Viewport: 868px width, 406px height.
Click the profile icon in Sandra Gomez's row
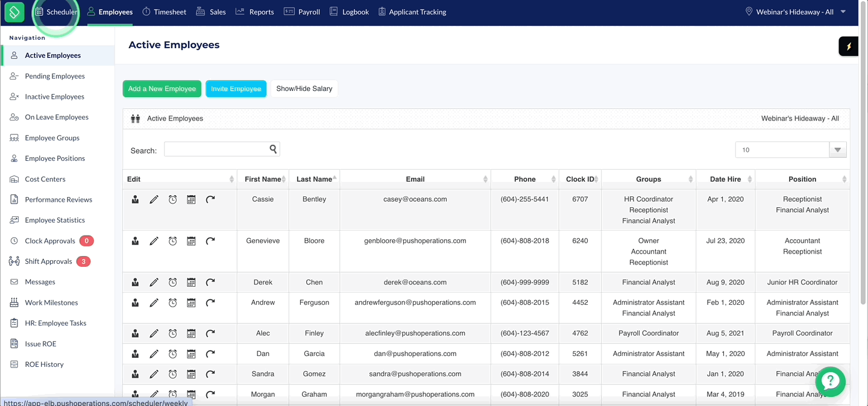[135, 374]
